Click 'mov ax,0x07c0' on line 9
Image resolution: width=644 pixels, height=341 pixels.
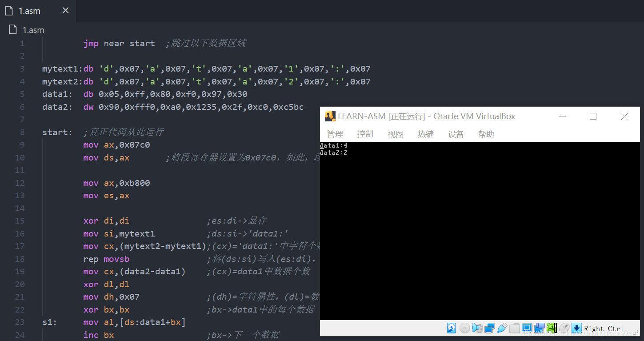click(116, 145)
